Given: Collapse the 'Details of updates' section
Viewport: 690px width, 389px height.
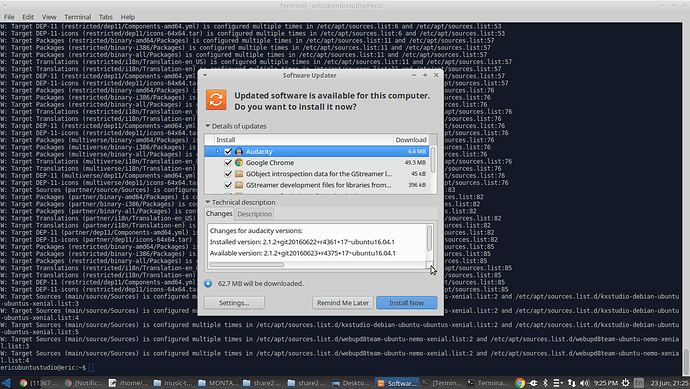Looking at the screenshot, I should [x=208, y=126].
